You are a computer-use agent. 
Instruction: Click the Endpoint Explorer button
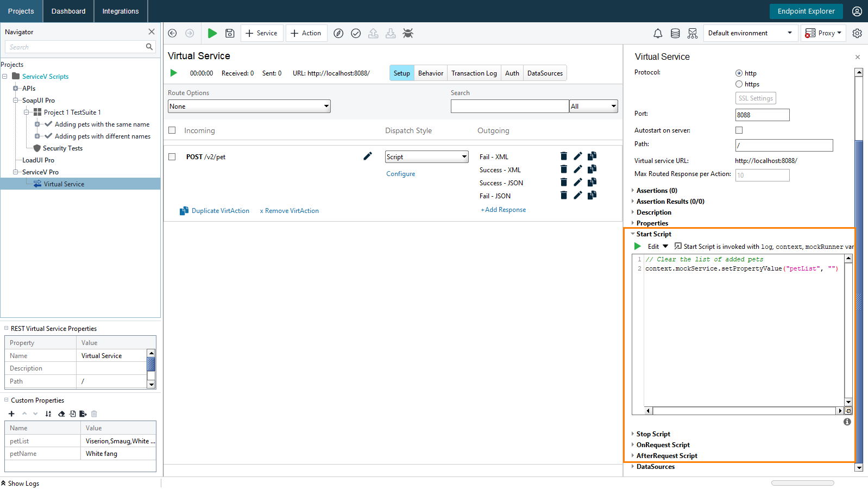[x=806, y=11]
